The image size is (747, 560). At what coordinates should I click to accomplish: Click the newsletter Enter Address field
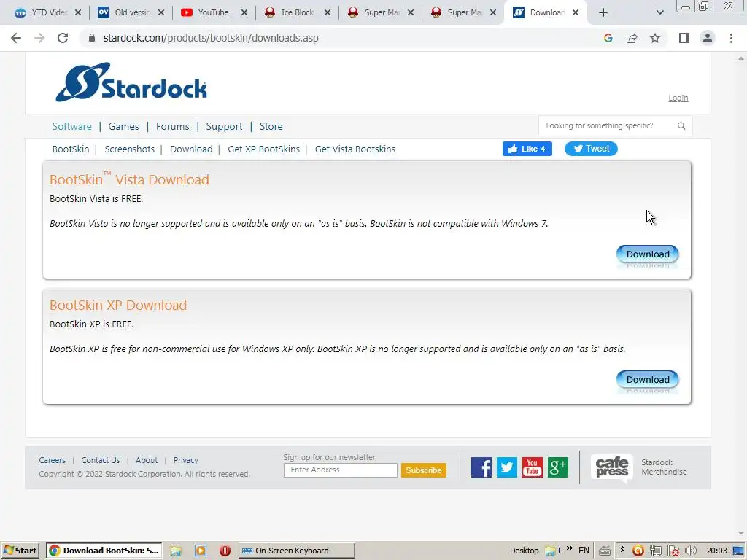(x=340, y=470)
